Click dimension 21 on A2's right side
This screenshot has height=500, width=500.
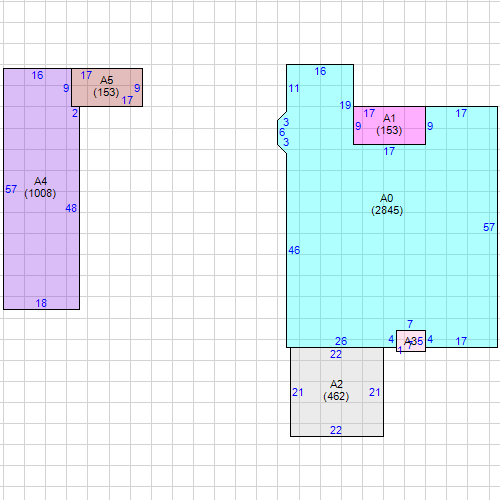pyautogui.click(x=375, y=392)
